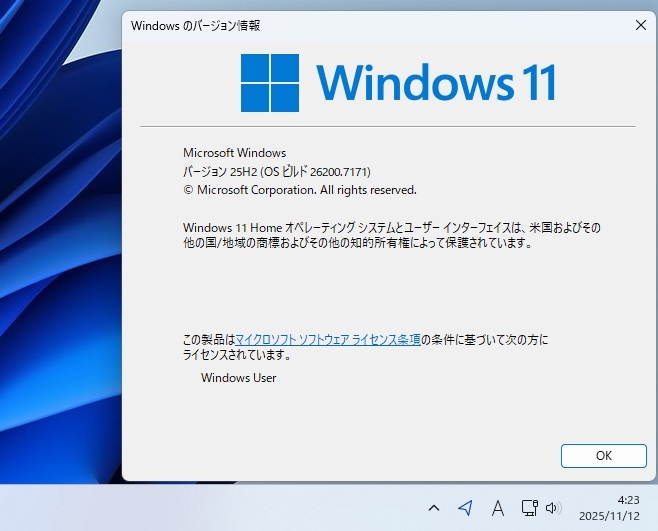Open the clock showing 4:23
This screenshot has width=658, height=531.
click(x=628, y=500)
